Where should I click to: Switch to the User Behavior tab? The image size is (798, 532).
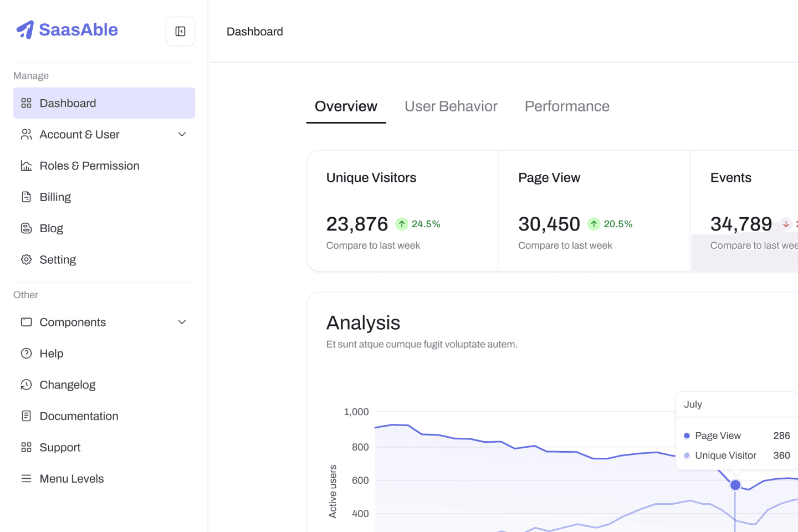pyautogui.click(x=451, y=106)
